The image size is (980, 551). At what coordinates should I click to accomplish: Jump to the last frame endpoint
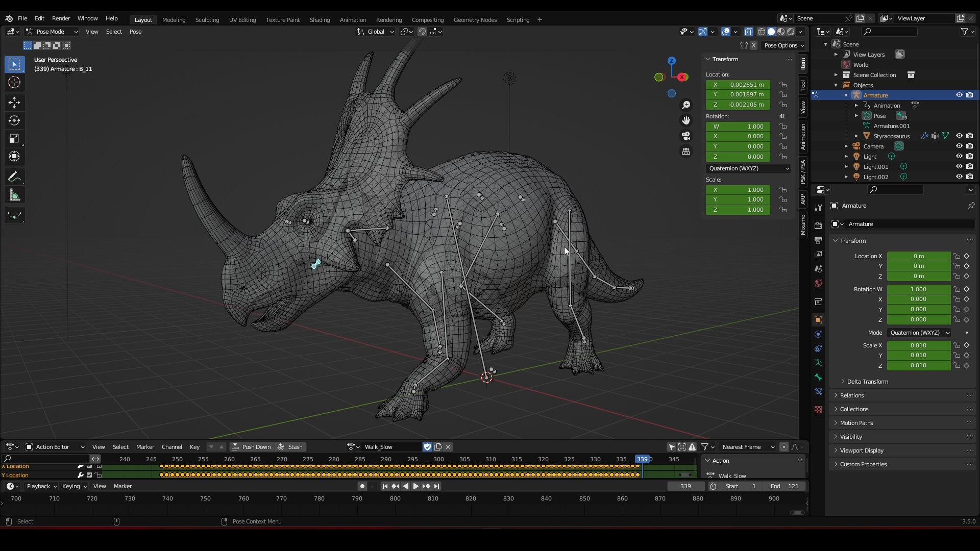point(436,486)
